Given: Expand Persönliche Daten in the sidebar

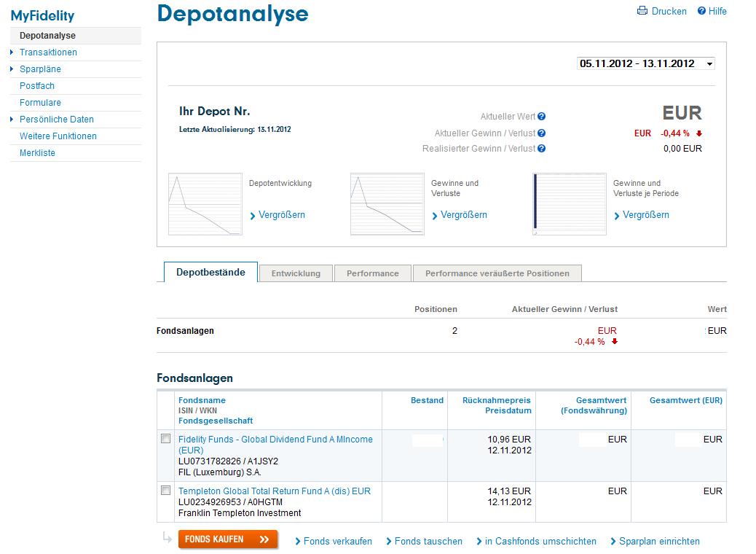Looking at the screenshot, I should click(x=12, y=120).
